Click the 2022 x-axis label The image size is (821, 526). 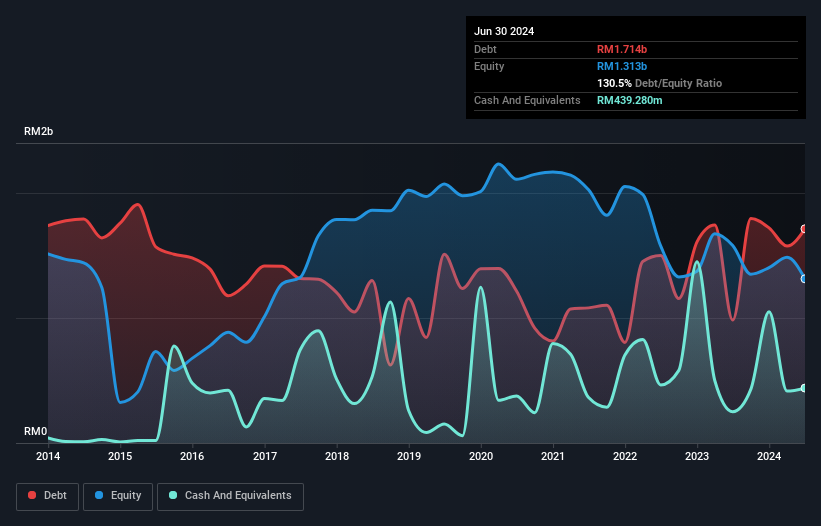[625, 456]
